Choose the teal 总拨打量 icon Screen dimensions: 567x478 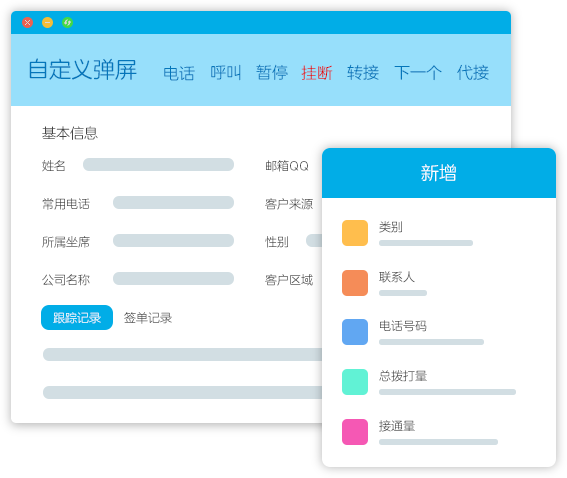pyautogui.click(x=355, y=382)
